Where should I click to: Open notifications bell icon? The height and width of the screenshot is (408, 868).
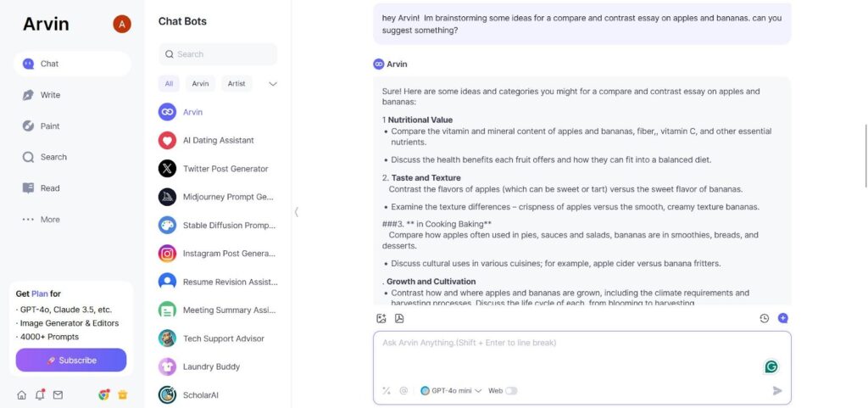pos(40,394)
